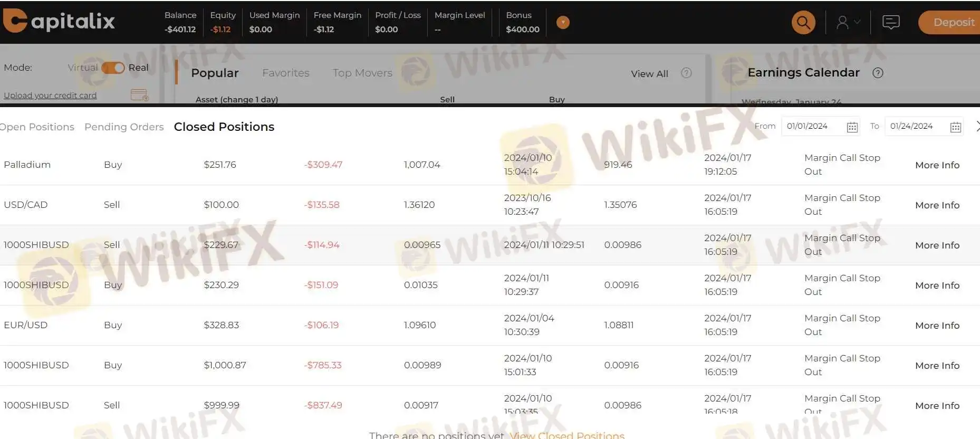Open the To date calendar icon
The height and width of the screenshot is (439, 980).
(955, 127)
